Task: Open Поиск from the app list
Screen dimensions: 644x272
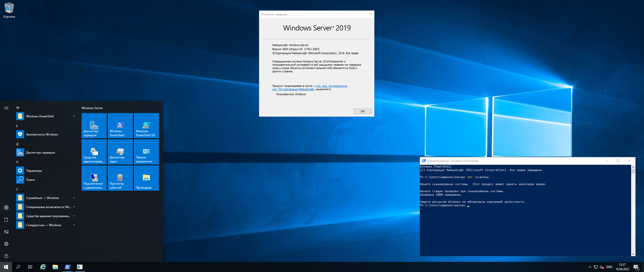Action: (x=46, y=180)
